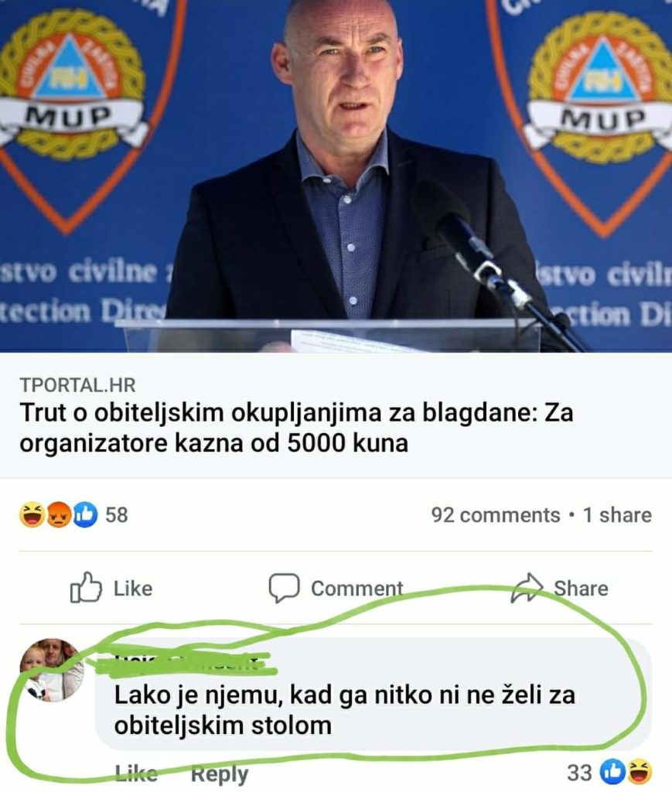Screen dimensions: 672x792
Task: Select the comment text bubble
Action: coord(373,694)
